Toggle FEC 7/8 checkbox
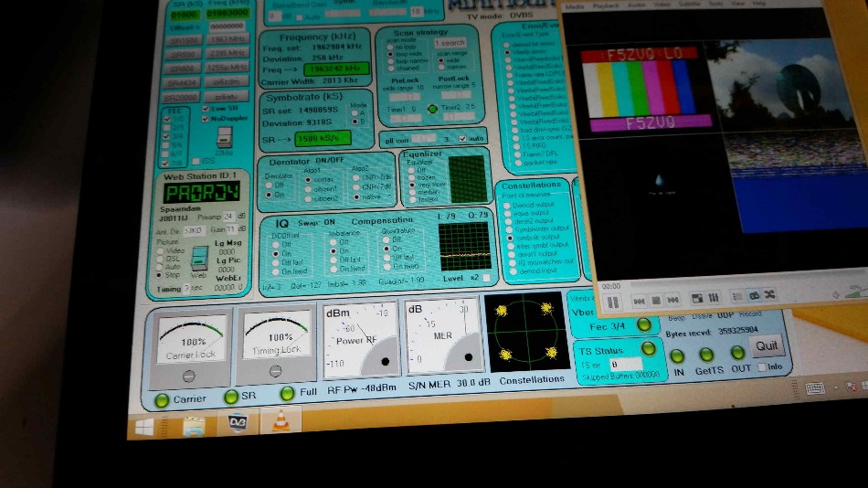 pos(164,164)
